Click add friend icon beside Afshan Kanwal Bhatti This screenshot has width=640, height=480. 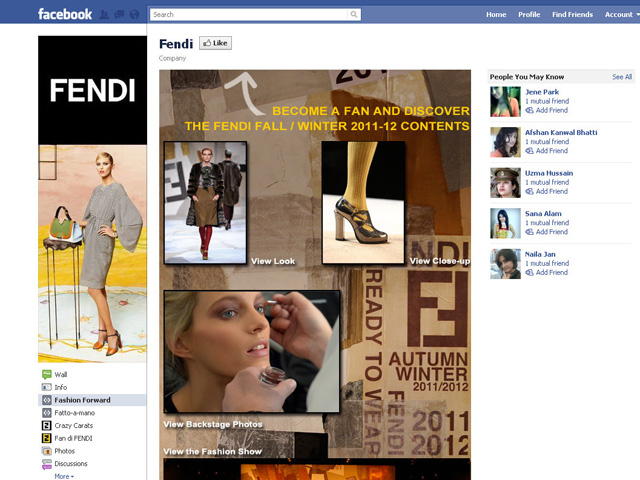coord(529,151)
